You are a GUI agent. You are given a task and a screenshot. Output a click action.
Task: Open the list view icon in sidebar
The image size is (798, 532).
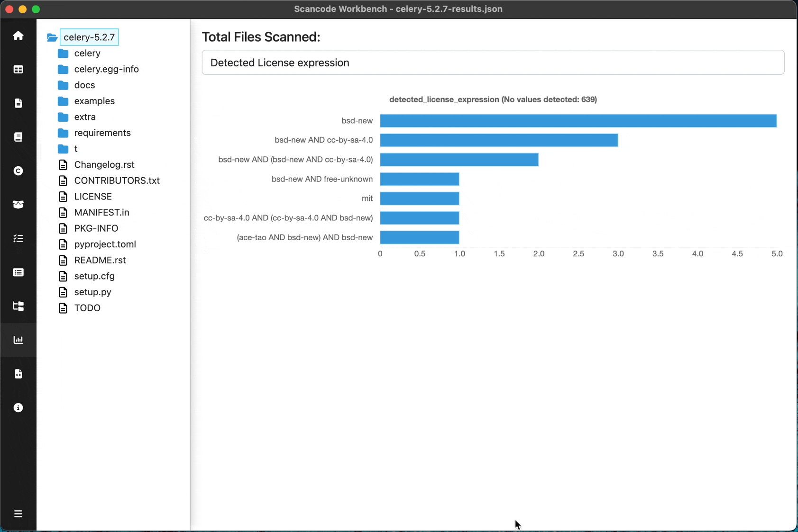tap(18, 272)
